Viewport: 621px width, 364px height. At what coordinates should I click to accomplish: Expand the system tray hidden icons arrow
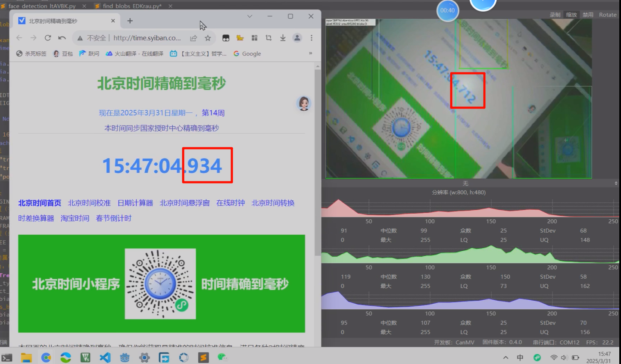click(506, 358)
